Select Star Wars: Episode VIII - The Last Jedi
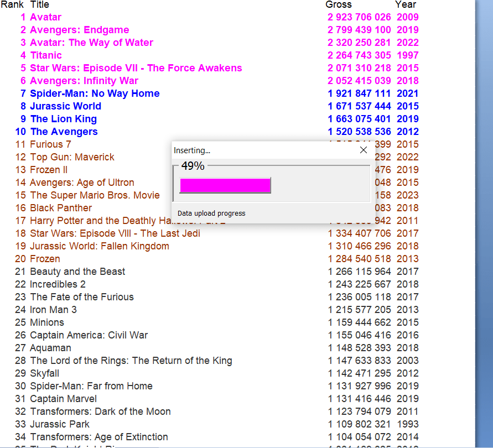Viewport: 493px width, 448px height. point(115,233)
